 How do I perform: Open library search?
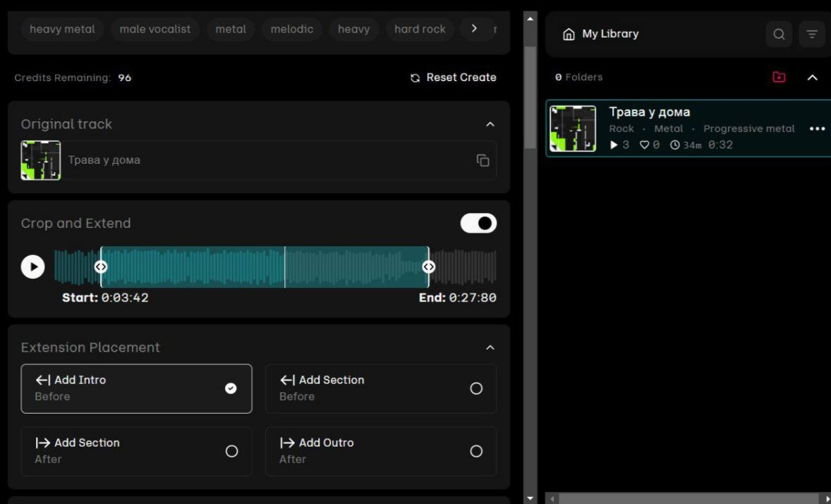[779, 35]
